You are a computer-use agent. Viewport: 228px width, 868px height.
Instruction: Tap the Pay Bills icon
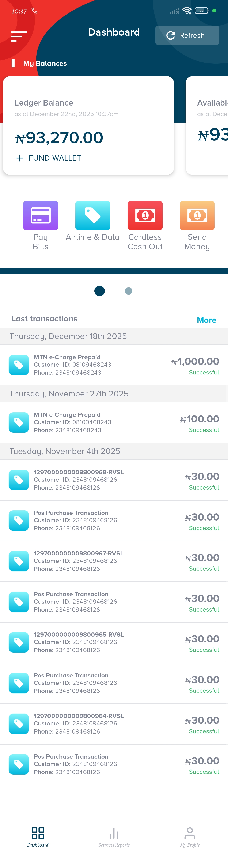click(x=40, y=215)
